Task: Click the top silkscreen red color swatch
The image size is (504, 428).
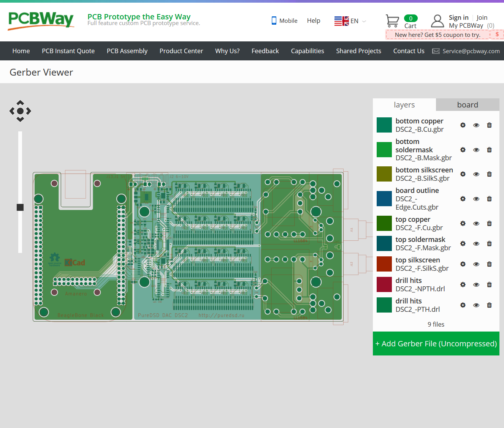Action: point(384,264)
